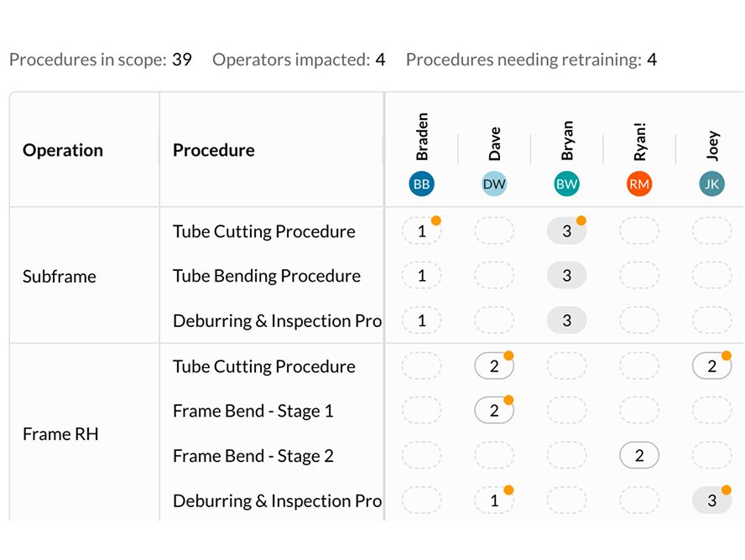Open Ryan's RM avatar
The height and width of the screenshot is (560, 745).
[x=639, y=184]
